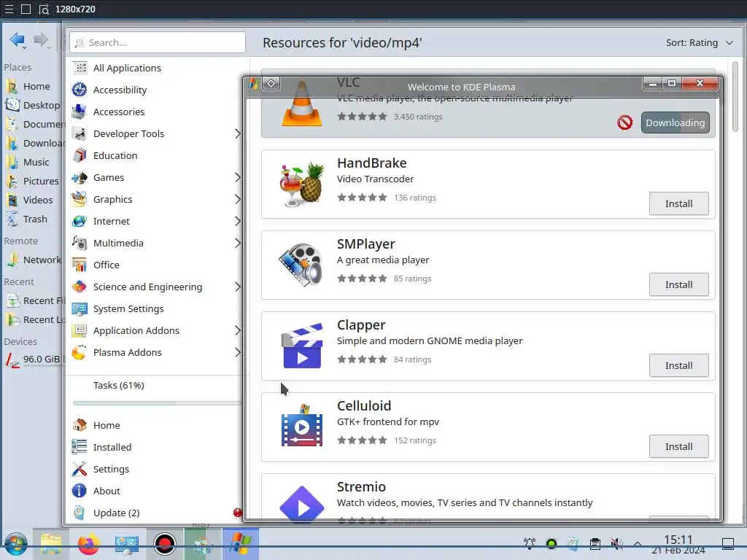Image resolution: width=747 pixels, height=560 pixels.
Task: Click the Stremio app icon
Action: [x=302, y=504]
